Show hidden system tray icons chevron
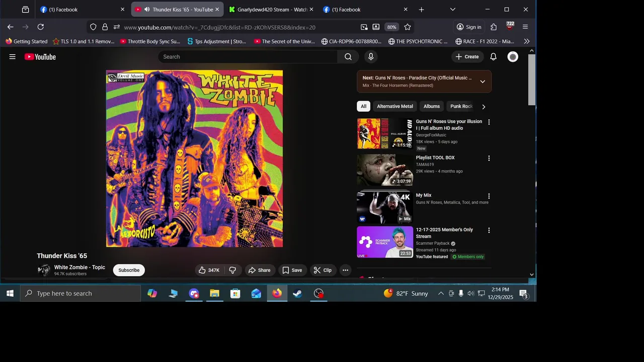Screen dimensions: 644x362 (441, 294)
